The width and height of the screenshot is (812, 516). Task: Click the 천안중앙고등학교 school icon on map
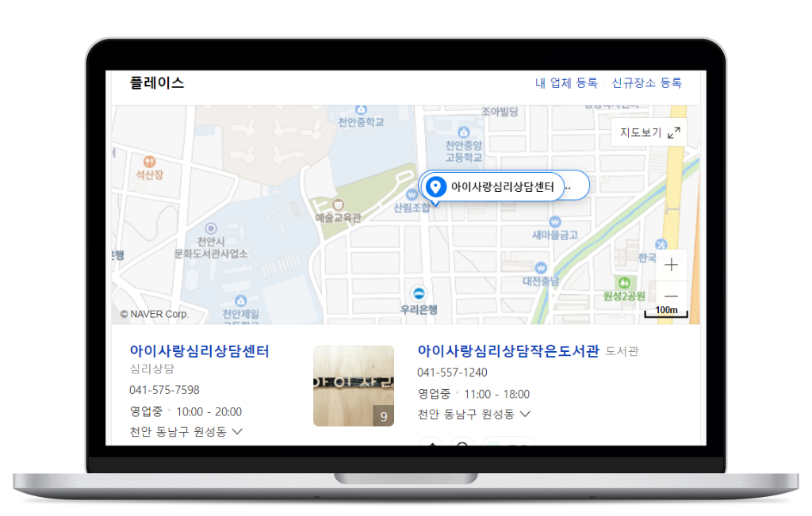463,132
